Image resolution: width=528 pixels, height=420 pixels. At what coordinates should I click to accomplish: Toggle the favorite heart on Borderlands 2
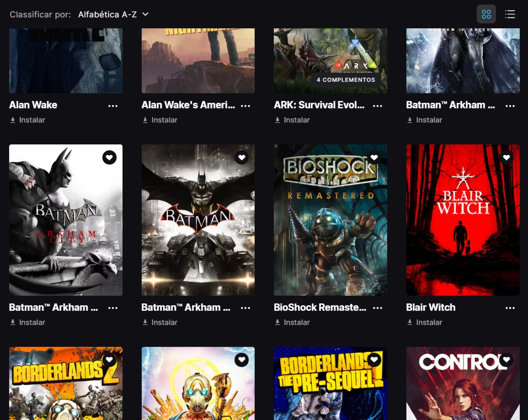[x=109, y=360]
